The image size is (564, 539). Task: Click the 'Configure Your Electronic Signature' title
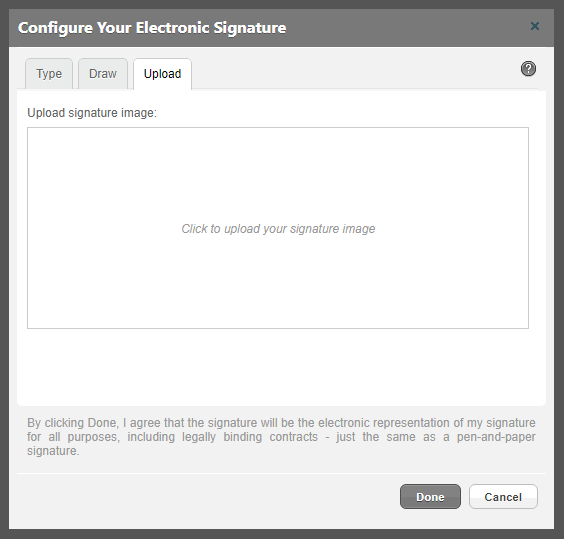tap(152, 28)
